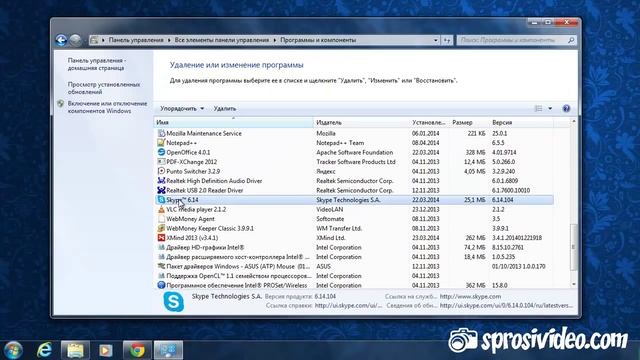This screenshot has width=640, height=360.
Task: Click the XMind 2013 icon
Action: 161,238
